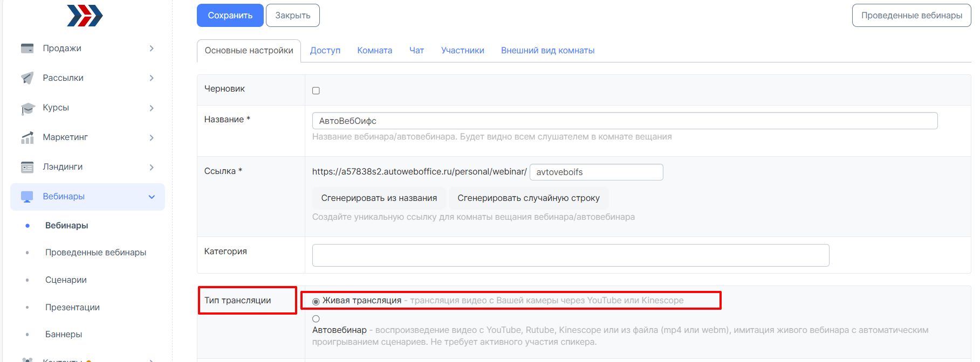
Task: Focus the link slug field avtoveboifs
Action: click(597, 172)
